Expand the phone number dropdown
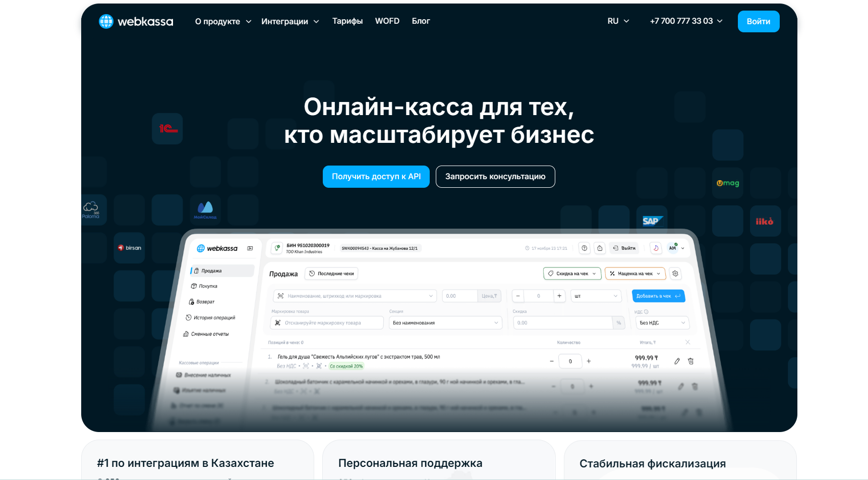This screenshot has height=480, width=868. coord(686,21)
